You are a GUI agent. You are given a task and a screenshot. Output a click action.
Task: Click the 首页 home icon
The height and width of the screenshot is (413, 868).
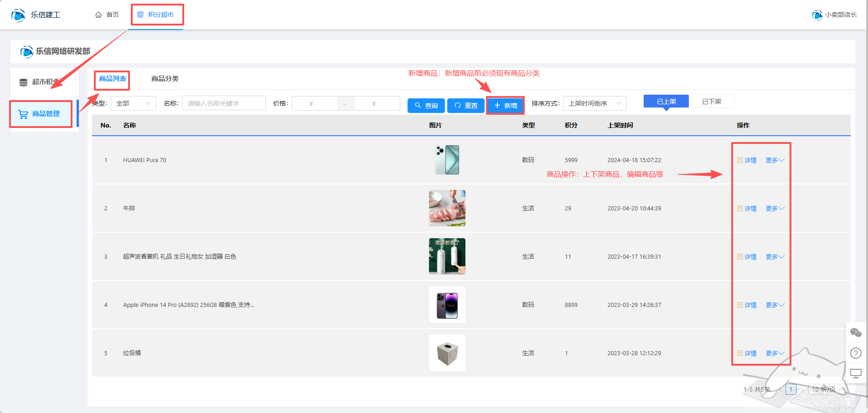[x=98, y=15]
